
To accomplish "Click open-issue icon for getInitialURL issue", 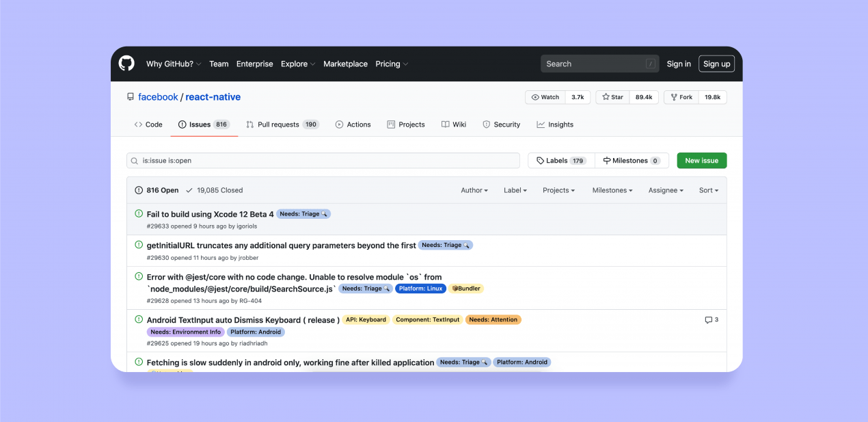I will click(x=139, y=245).
